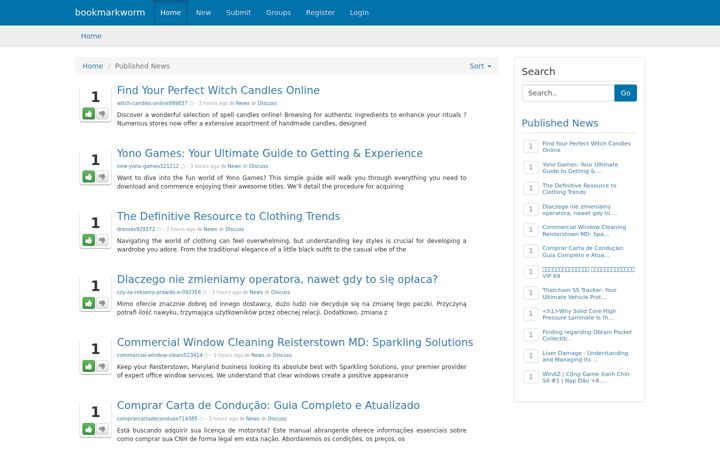This screenshot has height=450, width=720.
Task: Upvote Comprar Carta de Condução article
Action: [x=89, y=429]
